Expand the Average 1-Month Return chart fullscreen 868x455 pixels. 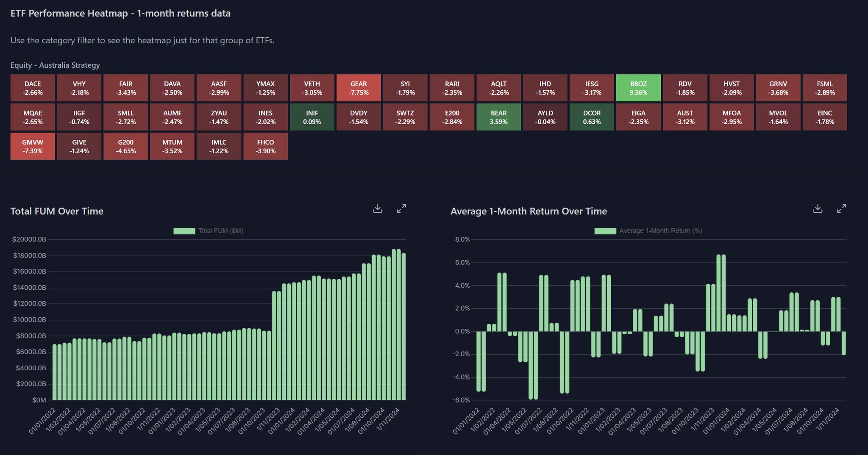pyautogui.click(x=842, y=208)
